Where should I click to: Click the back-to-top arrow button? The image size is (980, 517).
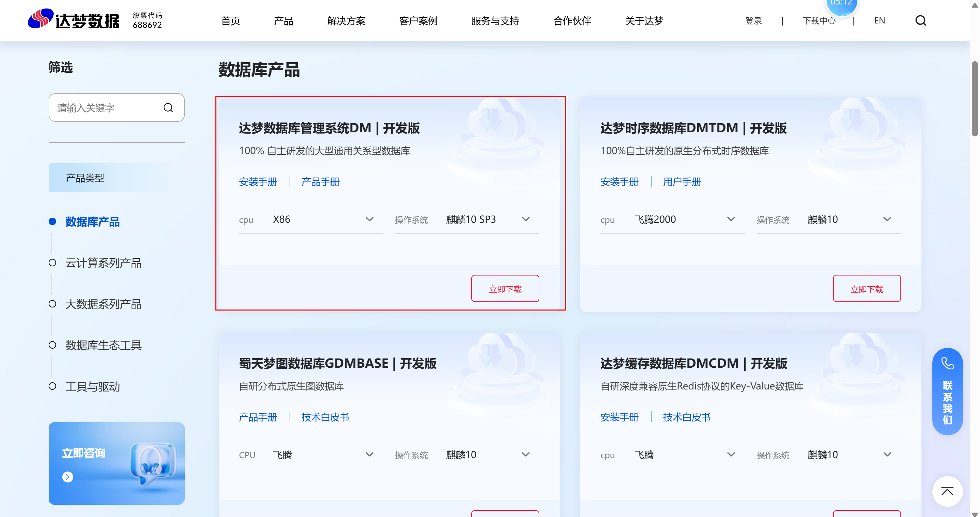pos(947,491)
